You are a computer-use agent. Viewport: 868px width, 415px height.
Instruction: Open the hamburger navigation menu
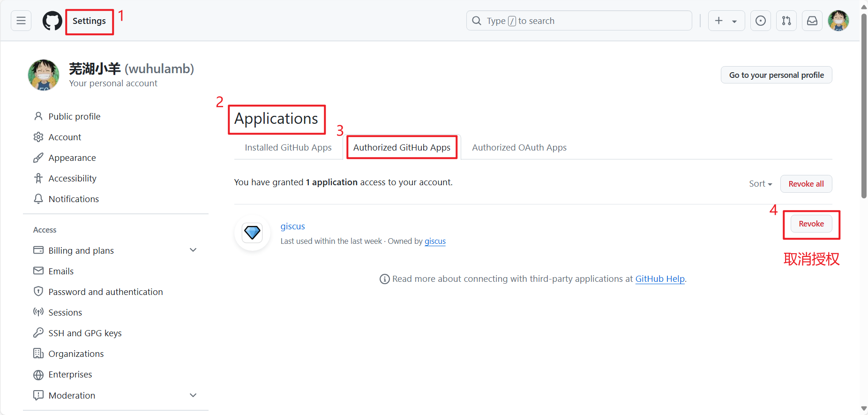pos(21,21)
